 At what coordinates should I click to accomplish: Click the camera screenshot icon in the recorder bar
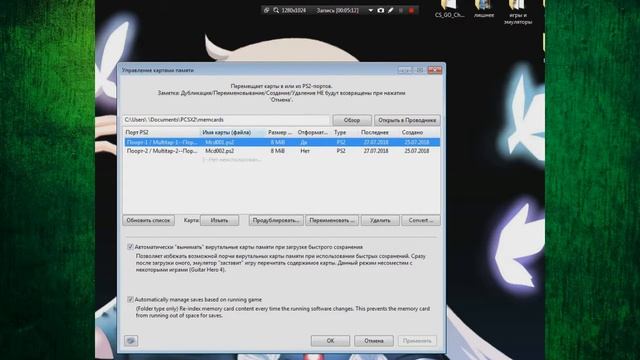[381, 10]
